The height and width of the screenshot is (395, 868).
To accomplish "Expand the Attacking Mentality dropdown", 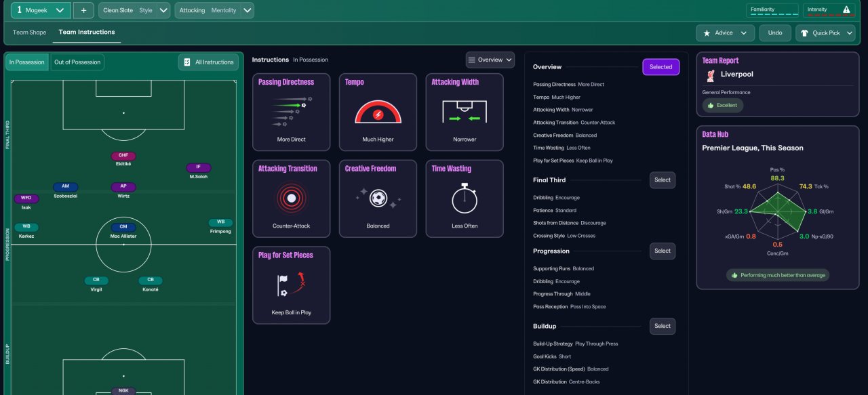I will (248, 10).
